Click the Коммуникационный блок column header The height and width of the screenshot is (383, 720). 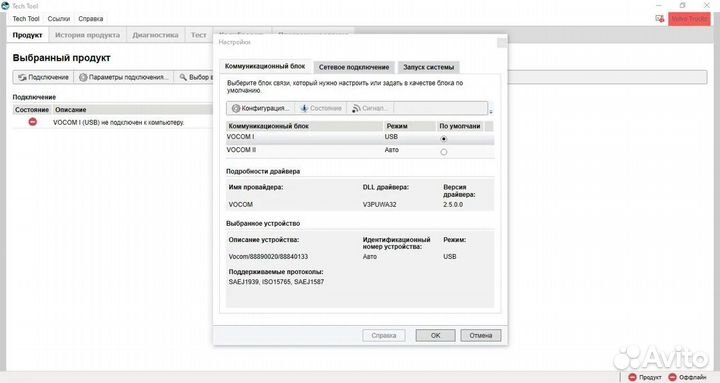click(x=304, y=126)
